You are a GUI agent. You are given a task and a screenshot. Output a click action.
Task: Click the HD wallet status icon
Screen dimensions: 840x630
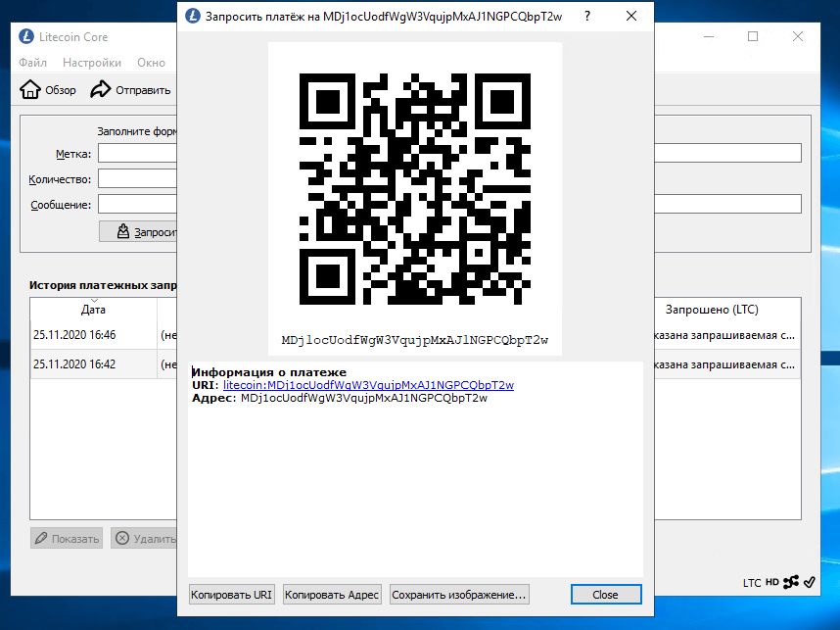click(x=772, y=582)
